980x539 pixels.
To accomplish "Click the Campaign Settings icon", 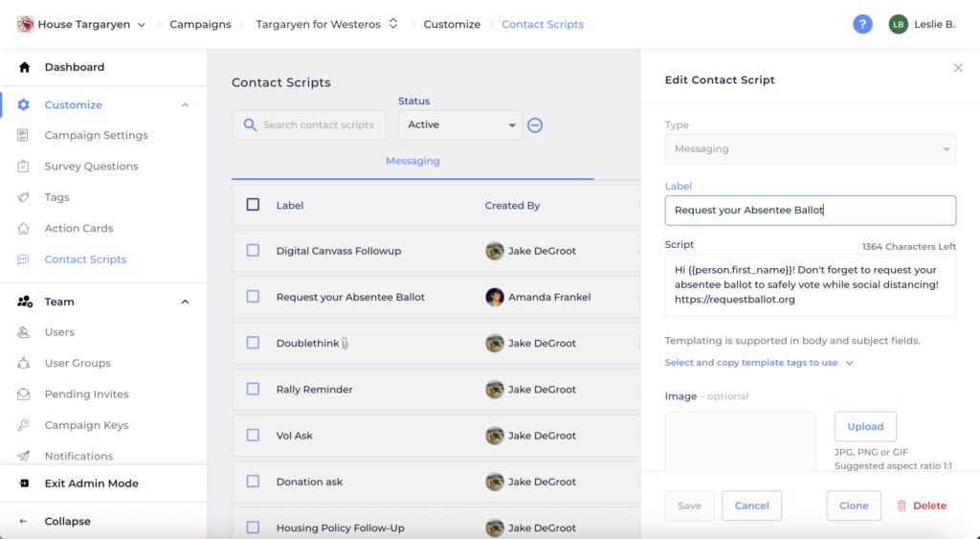I will pos(23,135).
